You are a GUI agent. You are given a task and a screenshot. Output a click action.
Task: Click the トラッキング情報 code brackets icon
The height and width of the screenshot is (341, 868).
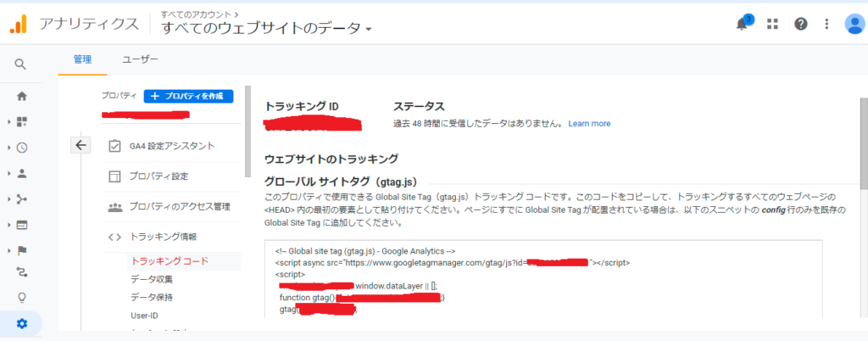click(114, 237)
